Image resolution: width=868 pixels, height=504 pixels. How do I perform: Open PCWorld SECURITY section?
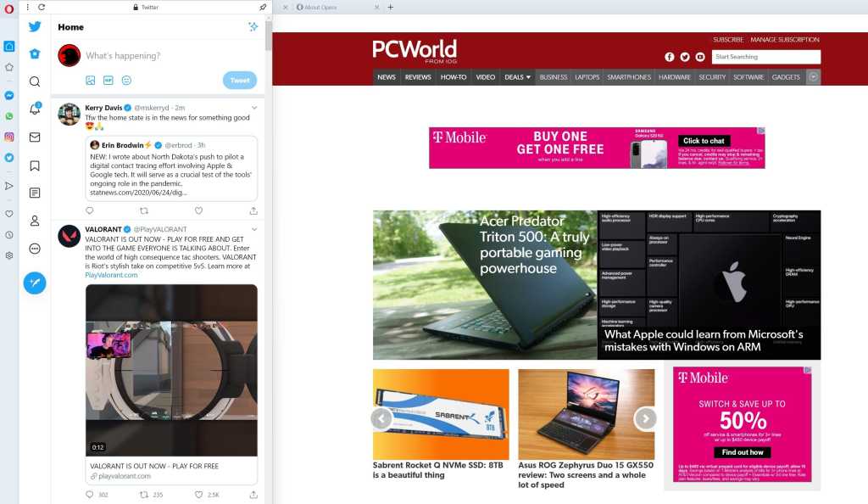pos(712,77)
